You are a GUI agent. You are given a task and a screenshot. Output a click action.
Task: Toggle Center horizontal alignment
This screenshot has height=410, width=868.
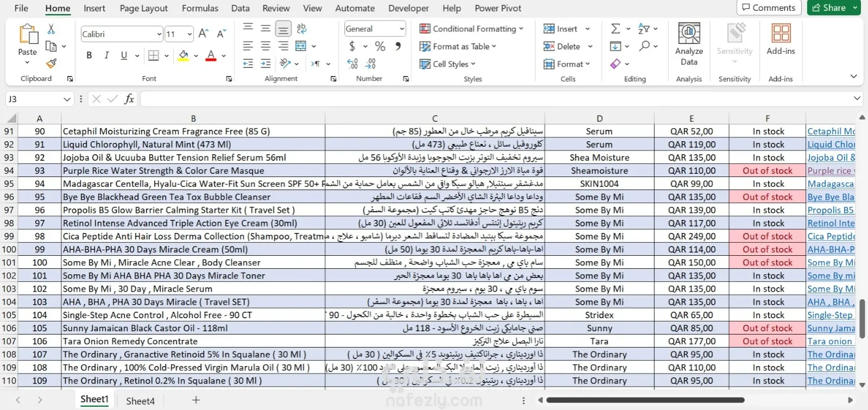(x=265, y=46)
